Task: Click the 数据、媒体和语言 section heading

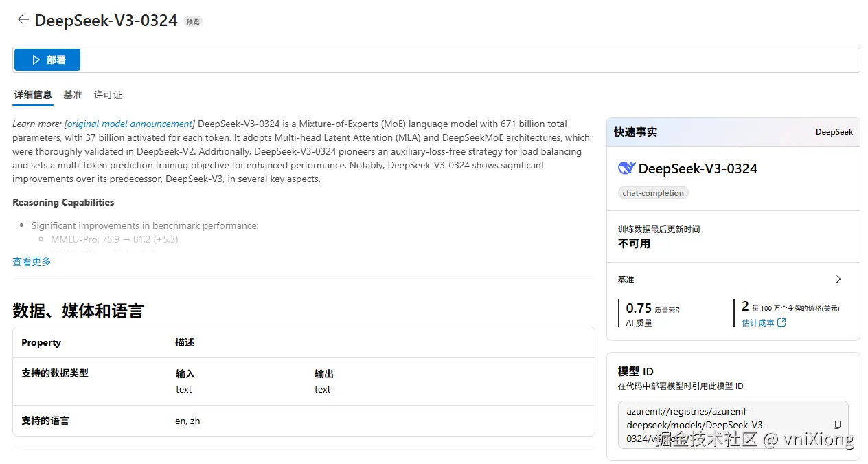Action: [78, 311]
